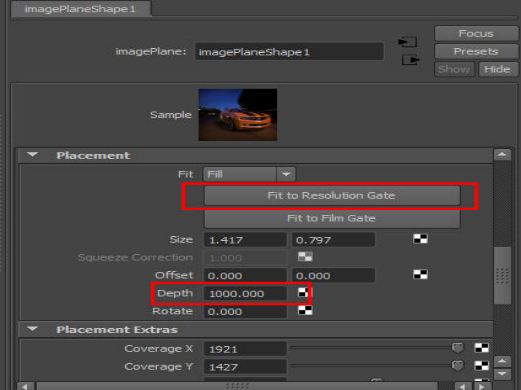Click the checker map icon beside Rotate
Image resolution: width=521 pixels, height=390 pixels.
(x=305, y=311)
